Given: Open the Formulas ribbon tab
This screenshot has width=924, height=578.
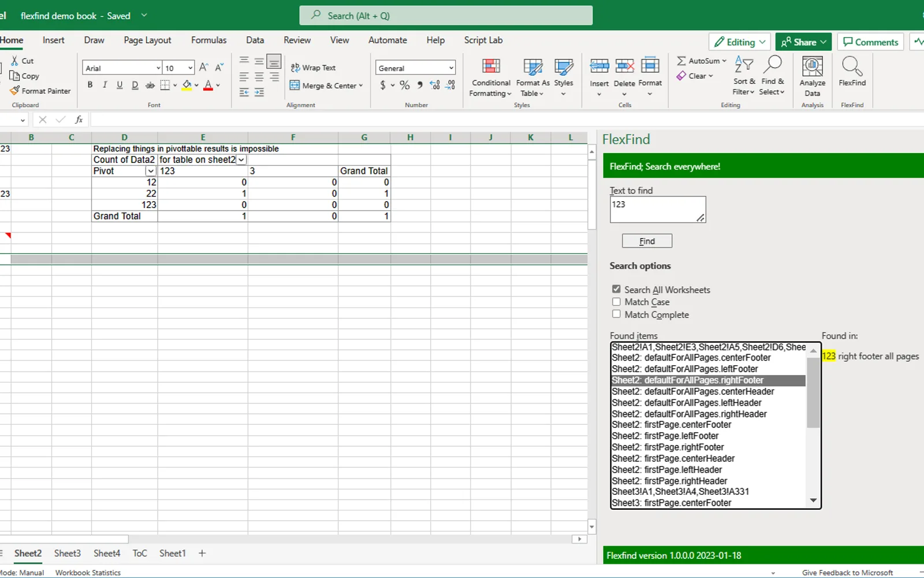Looking at the screenshot, I should click(x=208, y=40).
